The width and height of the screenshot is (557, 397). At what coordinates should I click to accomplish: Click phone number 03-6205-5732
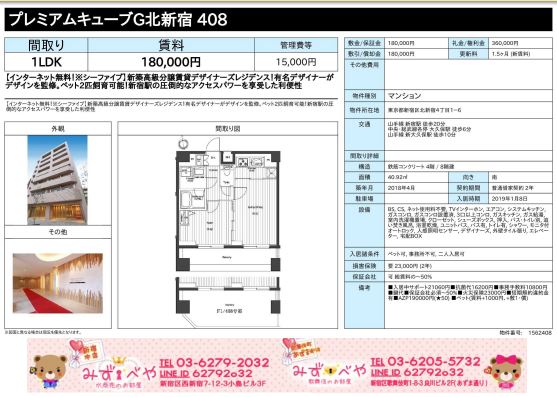(x=426, y=361)
